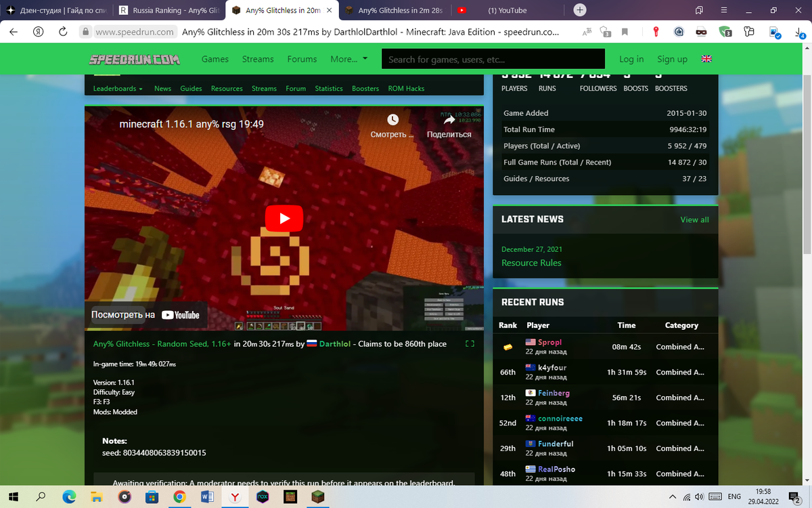Open the speedrun.com logo home link
The height and width of the screenshot is (508, 812).
tap(135, 60)
